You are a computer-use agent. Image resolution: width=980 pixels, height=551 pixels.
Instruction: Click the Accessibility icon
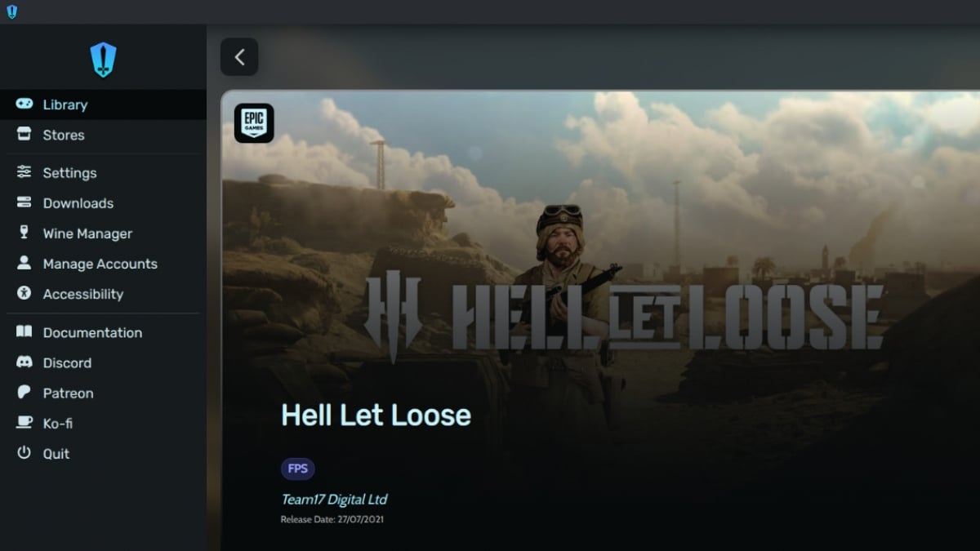click(x=24, y=293)
